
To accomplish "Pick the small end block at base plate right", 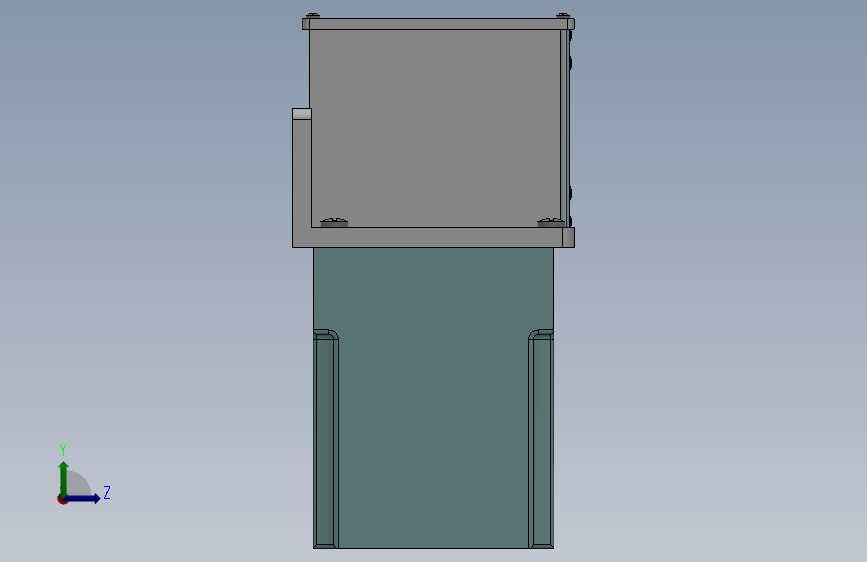I will (568, 237).
